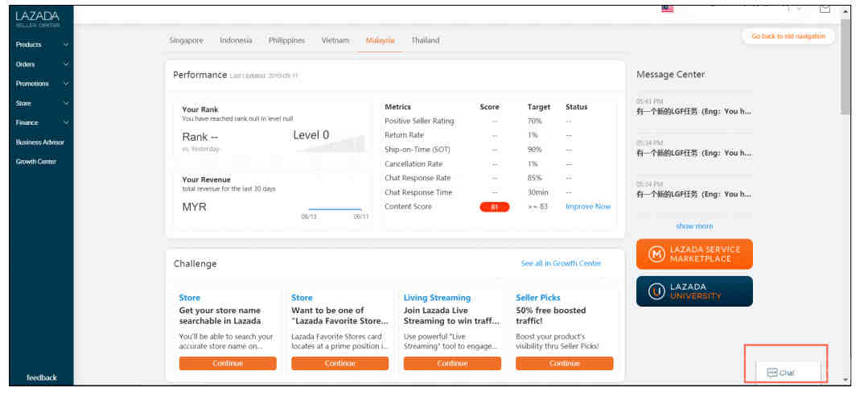Viewport: 868px width, 396px height.
Task: Click the Return Rate metric
Action: click(404, 135)
